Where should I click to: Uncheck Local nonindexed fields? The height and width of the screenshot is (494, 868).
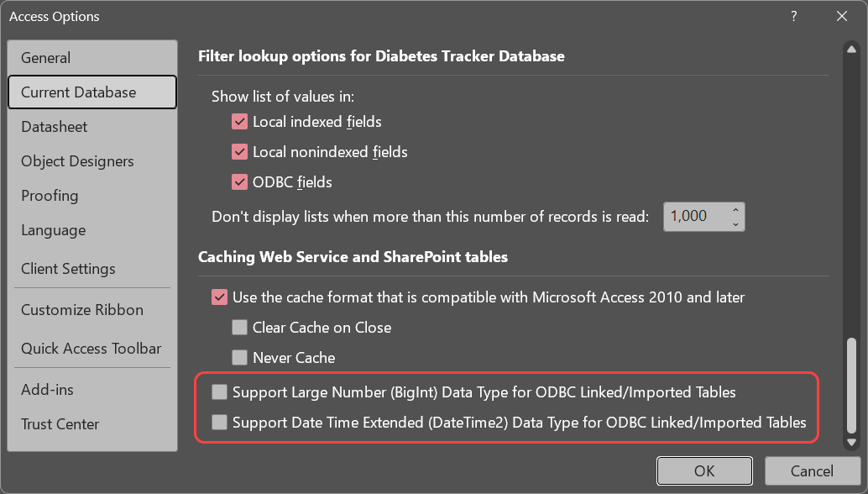pos(240,152)
